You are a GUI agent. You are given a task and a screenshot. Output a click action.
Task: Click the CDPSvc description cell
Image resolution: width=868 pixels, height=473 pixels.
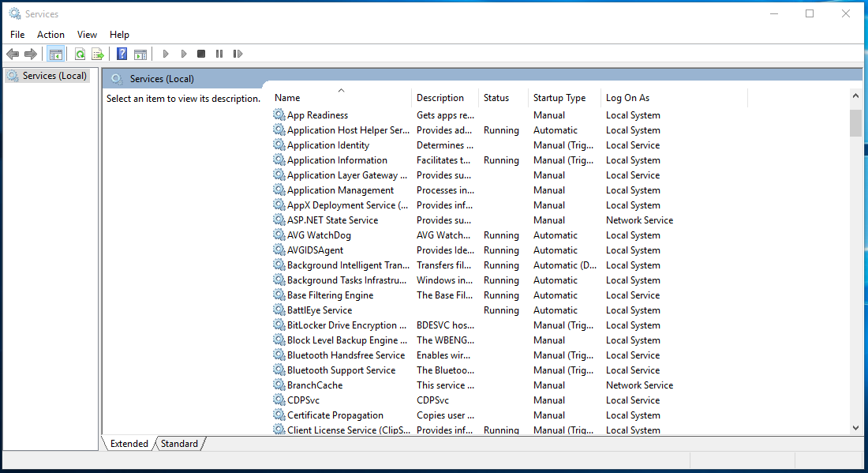(433, 400)
